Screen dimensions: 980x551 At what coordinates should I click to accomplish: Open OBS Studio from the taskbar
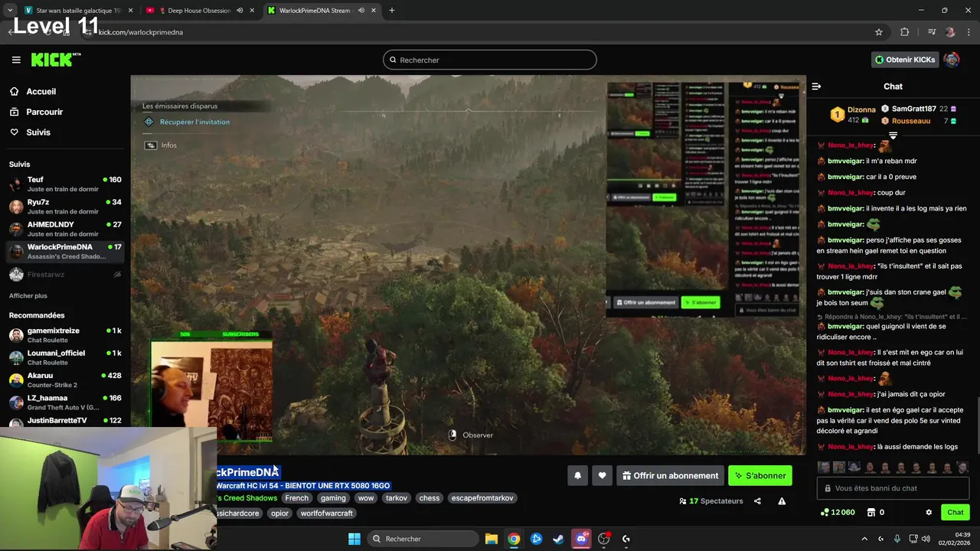(604, 539)
